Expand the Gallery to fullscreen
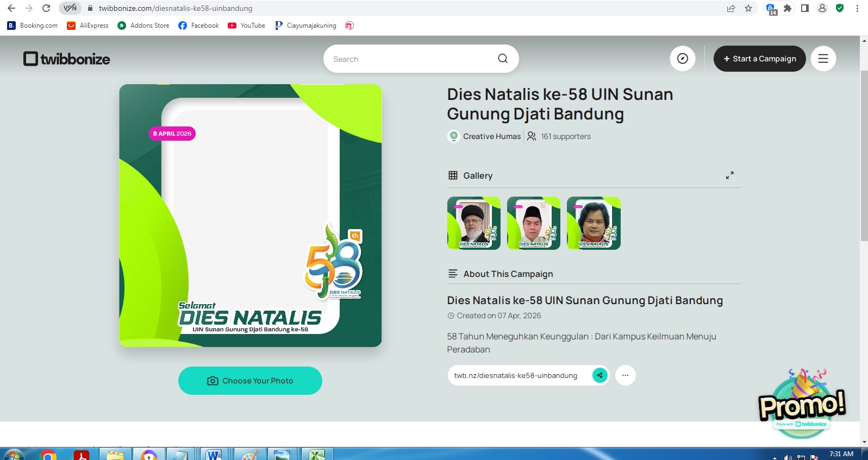This screenshot has height=460, width=868. pos(729,175)
